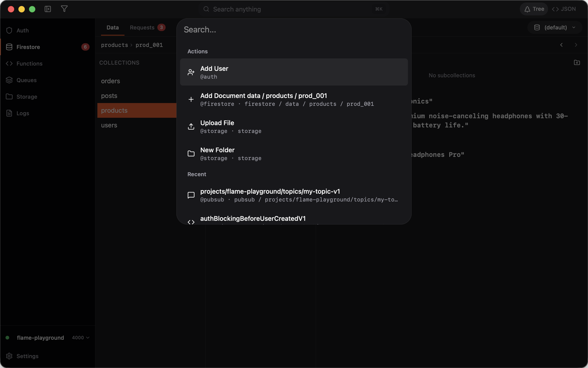Click the Firestore database icon
588x368 pixels.
point(9,47)
